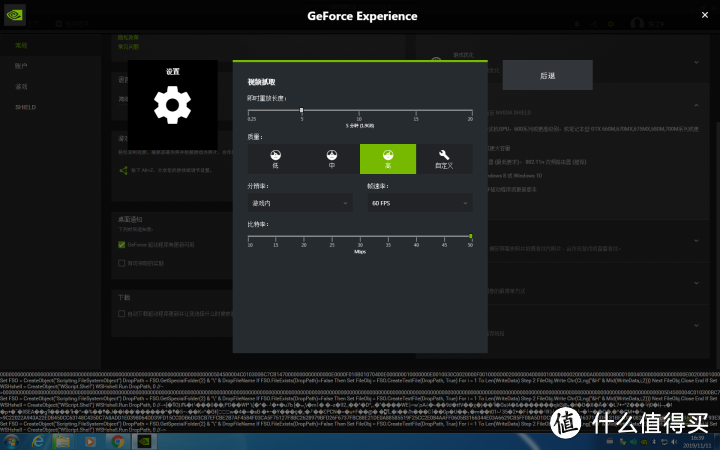Set replay length slider to 15 mark
The height and width of the screenshot is (450, 720).
pyautogui.click(x=416, y=111)
